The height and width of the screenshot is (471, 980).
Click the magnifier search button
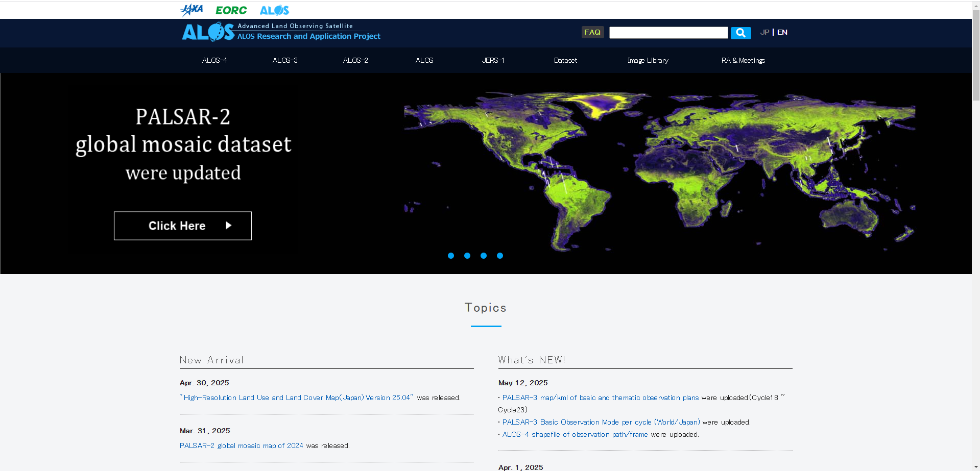pyautogui.click(x=740, y=33)
